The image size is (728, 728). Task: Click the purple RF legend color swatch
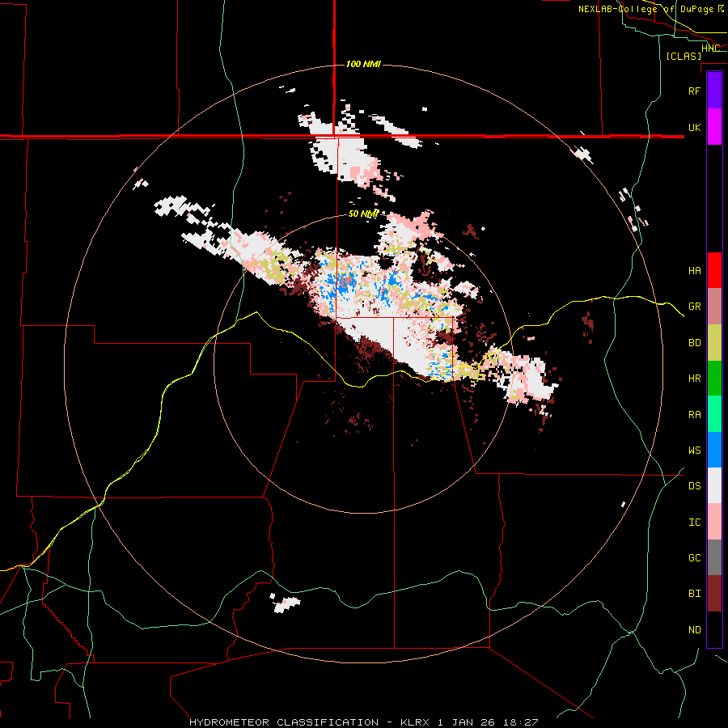pyautogui.click(x=714, y=91)
